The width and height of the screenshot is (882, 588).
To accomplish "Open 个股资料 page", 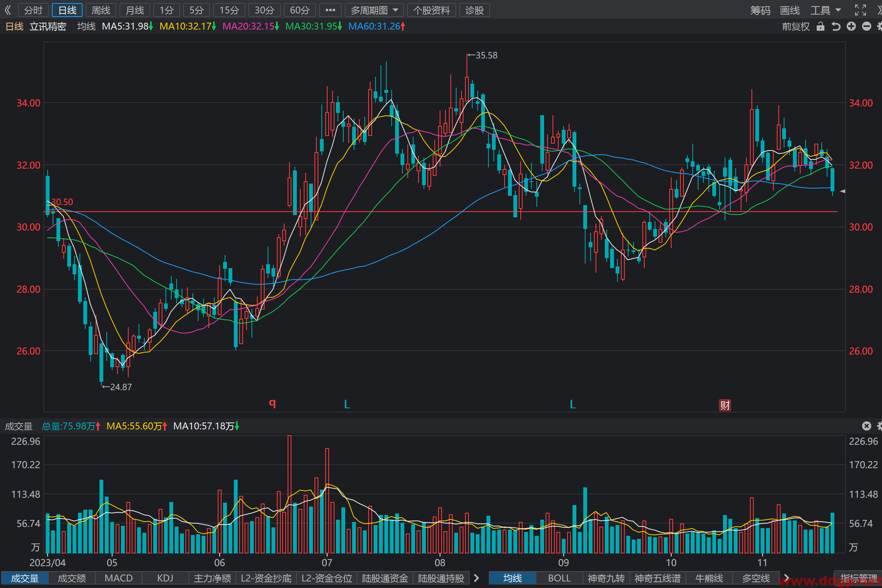I will [x=431, y=10].
